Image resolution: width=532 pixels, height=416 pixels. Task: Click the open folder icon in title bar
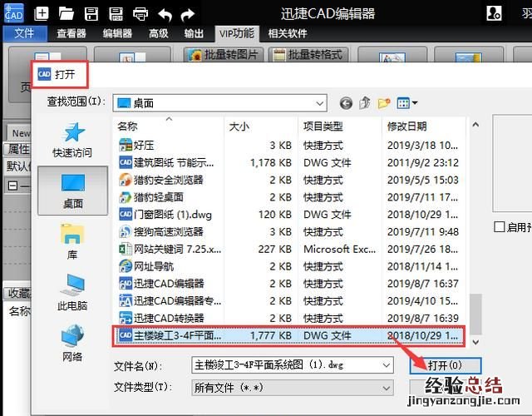point(66,14)
